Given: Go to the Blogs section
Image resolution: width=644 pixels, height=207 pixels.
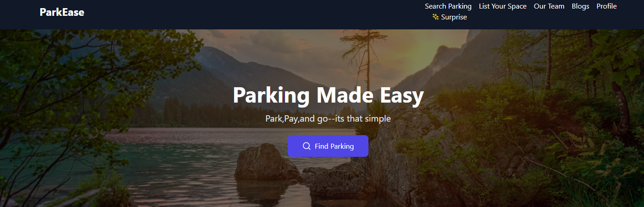Looking at the screenshot, I should pos(580,6).
